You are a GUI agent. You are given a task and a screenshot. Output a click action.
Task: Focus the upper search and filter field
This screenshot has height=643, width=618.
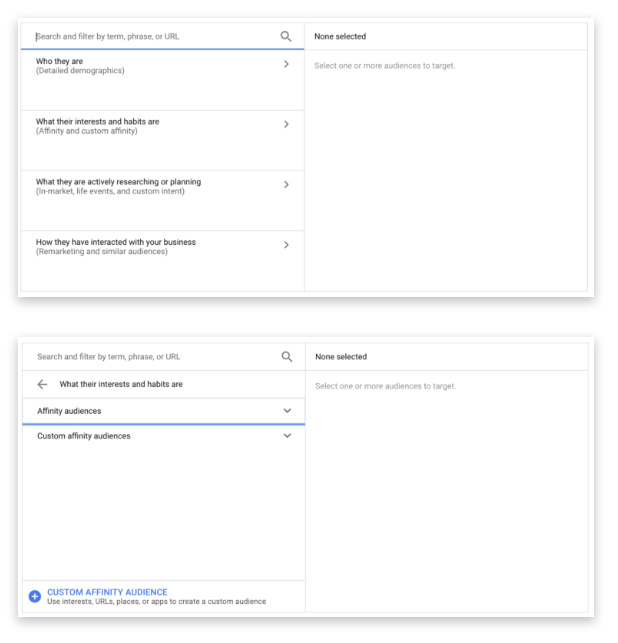click(150, 37)
